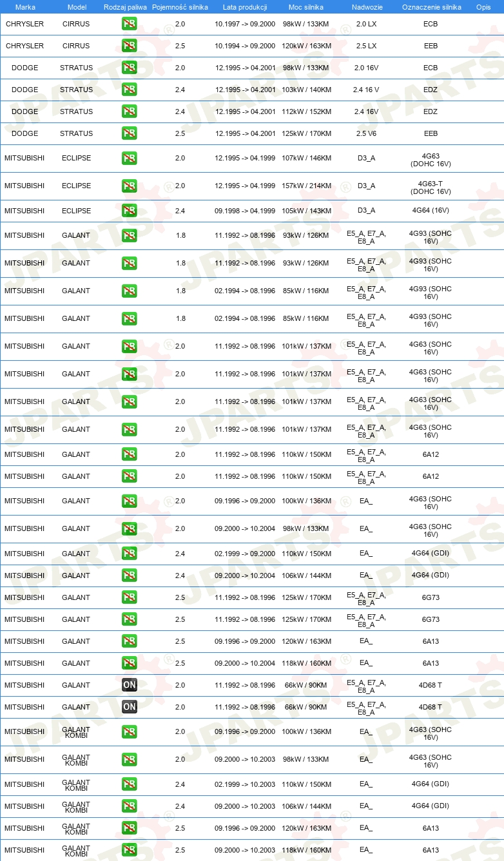Click the Marka column header
This screenshot has height=861, width=504.
[25, 7]
